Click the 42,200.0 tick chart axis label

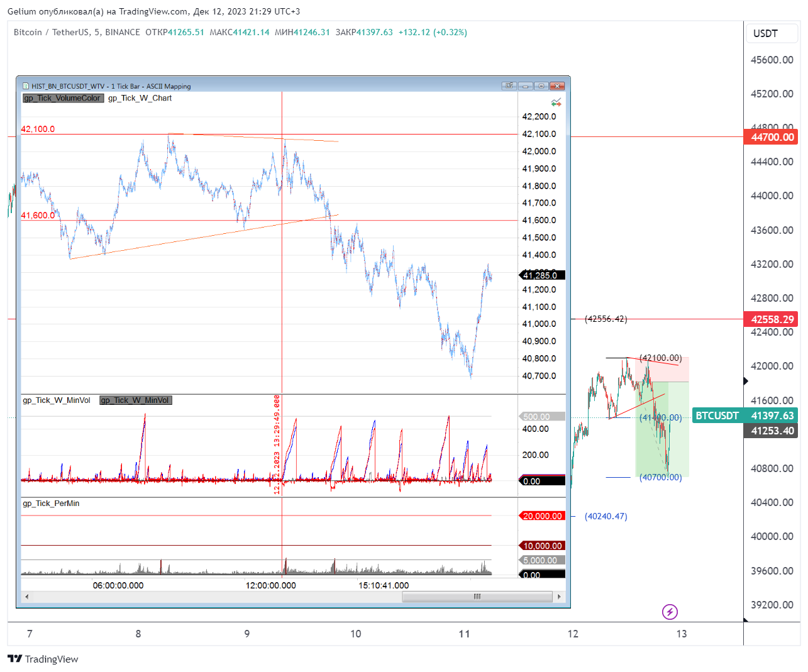pos(540,116)
